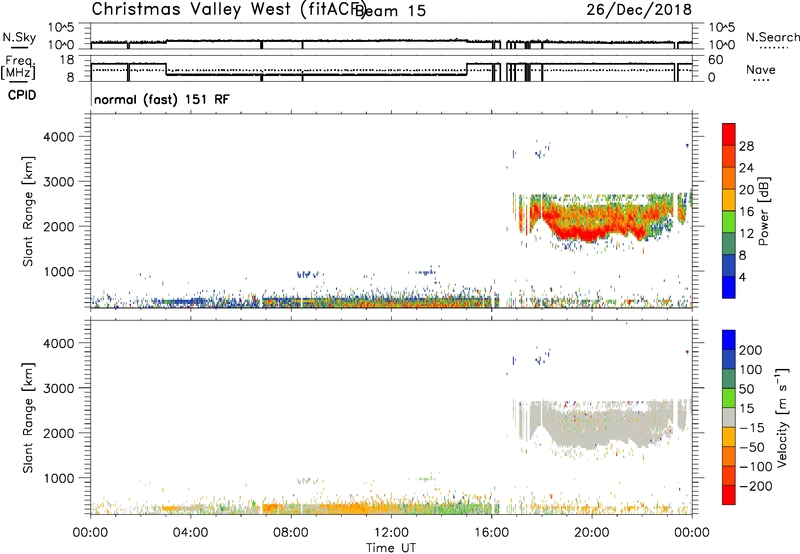Click the "1000" tick on the velocity panel
Viewport: 800px width, 554px height.
coord(58,478)
